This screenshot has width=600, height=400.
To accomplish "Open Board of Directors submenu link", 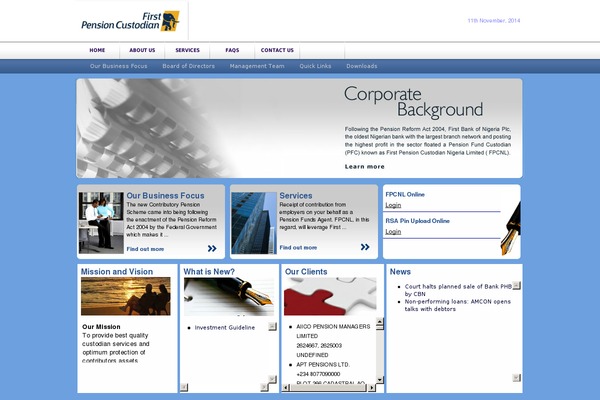I will [189, 66].
